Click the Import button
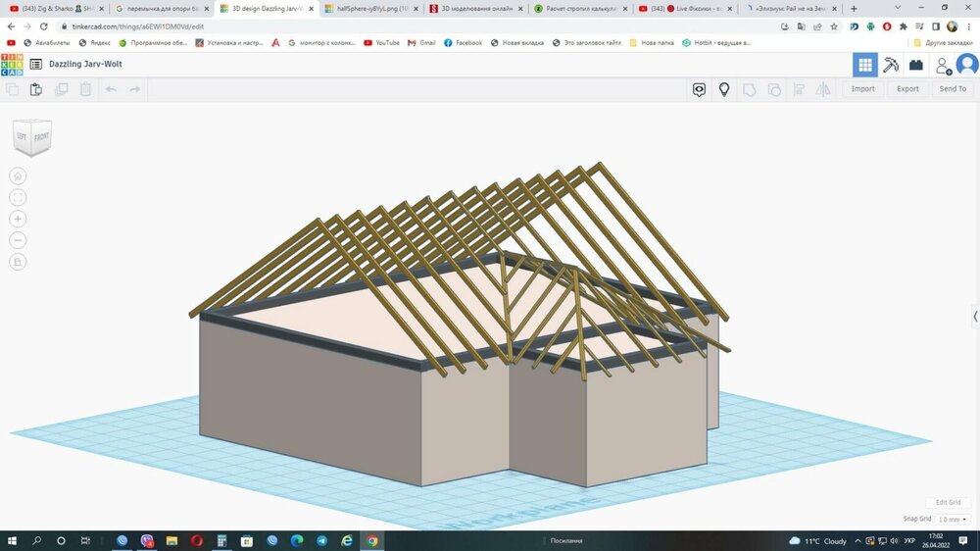This screenshot has height=551, width=980. [x=862, y=89]
